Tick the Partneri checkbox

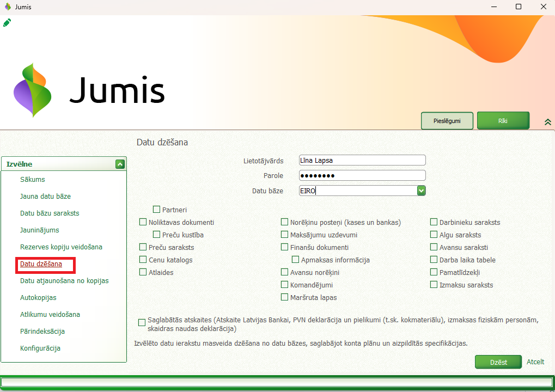coord(156,210)
